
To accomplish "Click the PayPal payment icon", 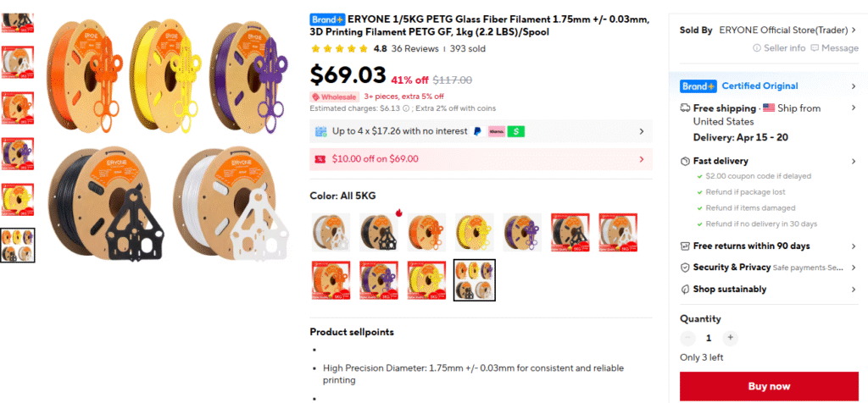I will pyautogui.click(x=477, y=132).
